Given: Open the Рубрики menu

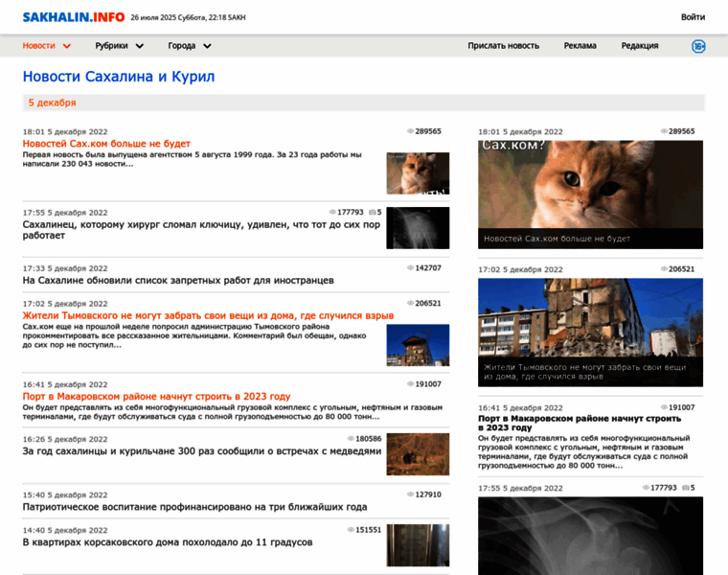Looking at the screenshot, I should point(111,45).
